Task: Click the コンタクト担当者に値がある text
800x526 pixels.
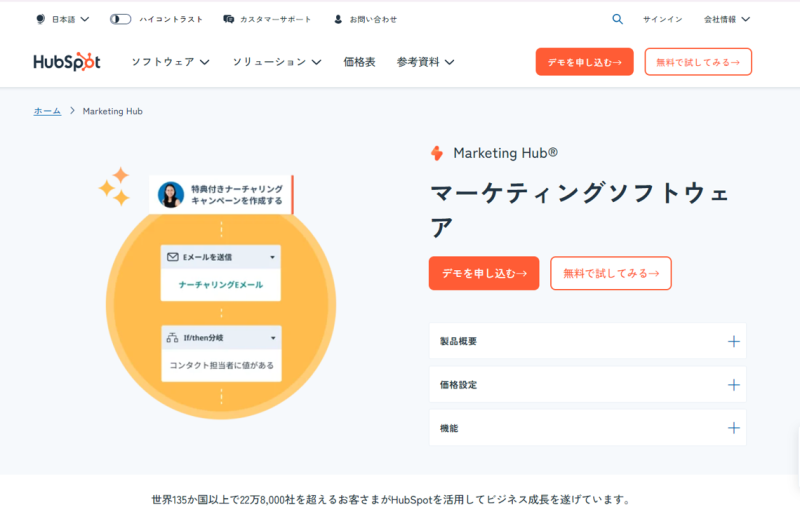Action: coord(221,365)
